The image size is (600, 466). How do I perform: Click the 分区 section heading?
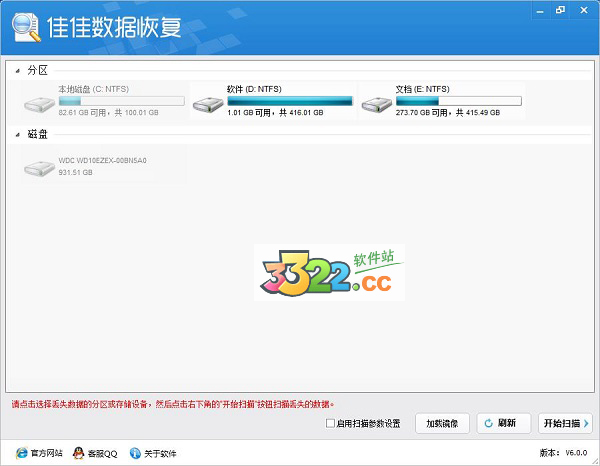click(37, 70)
